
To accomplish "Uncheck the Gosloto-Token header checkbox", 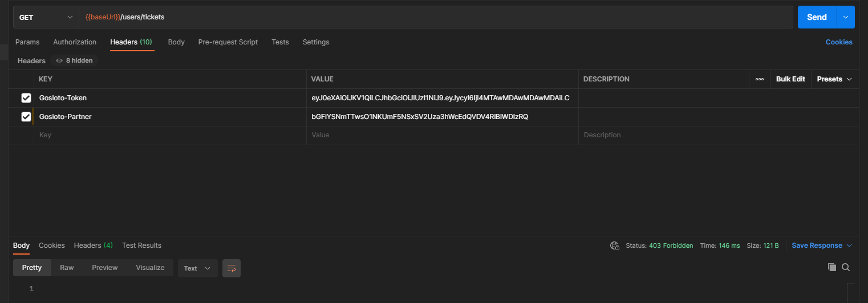I will click(26, 98).
